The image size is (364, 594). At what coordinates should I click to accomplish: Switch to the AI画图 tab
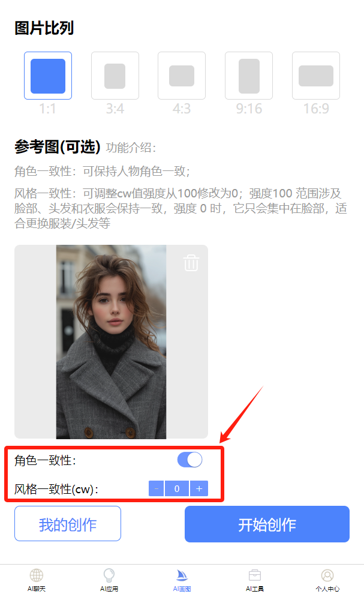182,580
